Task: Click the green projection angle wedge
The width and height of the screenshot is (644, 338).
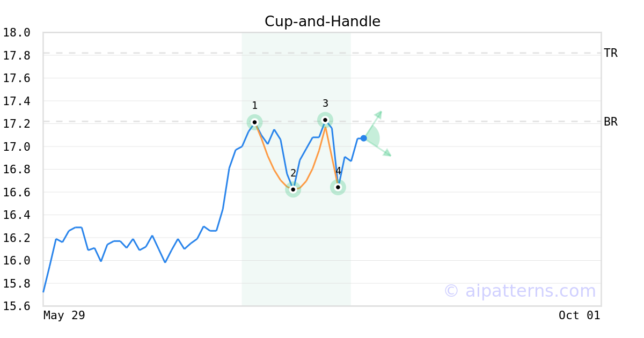Action: click(372, 138)
